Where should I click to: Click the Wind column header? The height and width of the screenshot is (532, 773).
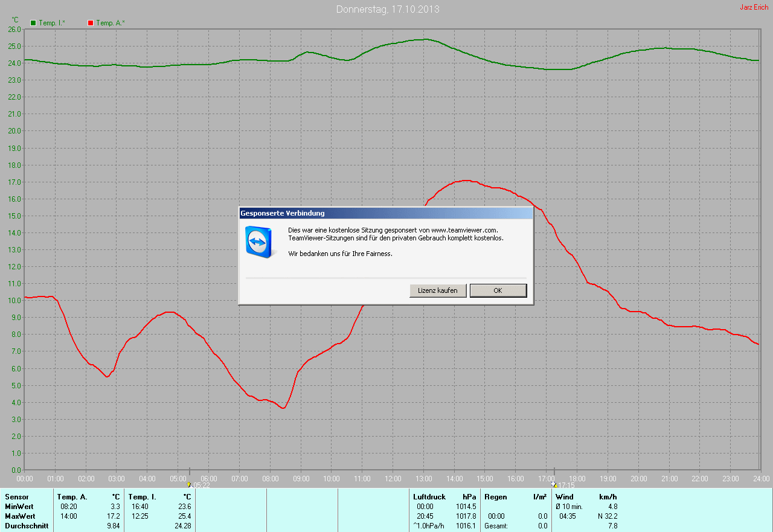565,497
